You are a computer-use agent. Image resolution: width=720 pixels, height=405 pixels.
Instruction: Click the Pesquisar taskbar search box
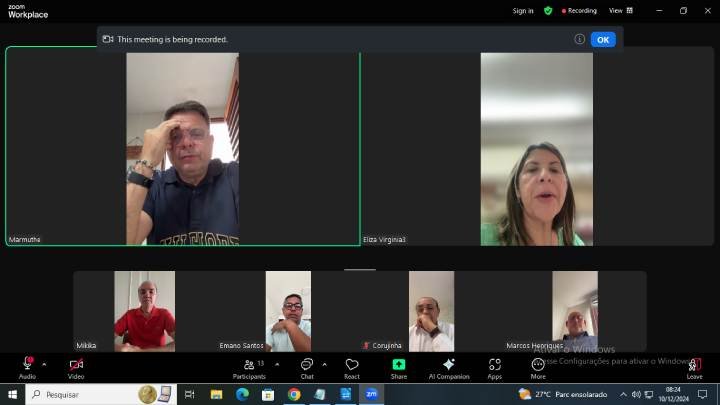point(101,394)
